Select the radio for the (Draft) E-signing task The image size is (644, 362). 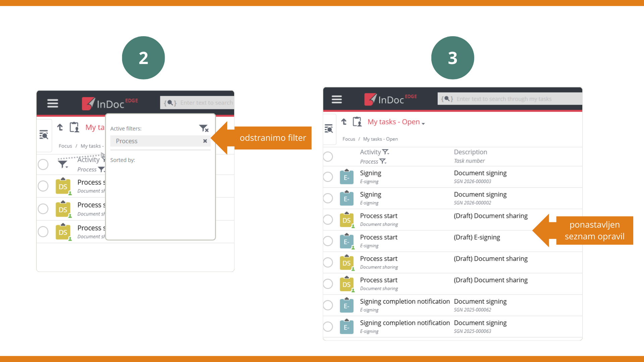coord(328,241)
